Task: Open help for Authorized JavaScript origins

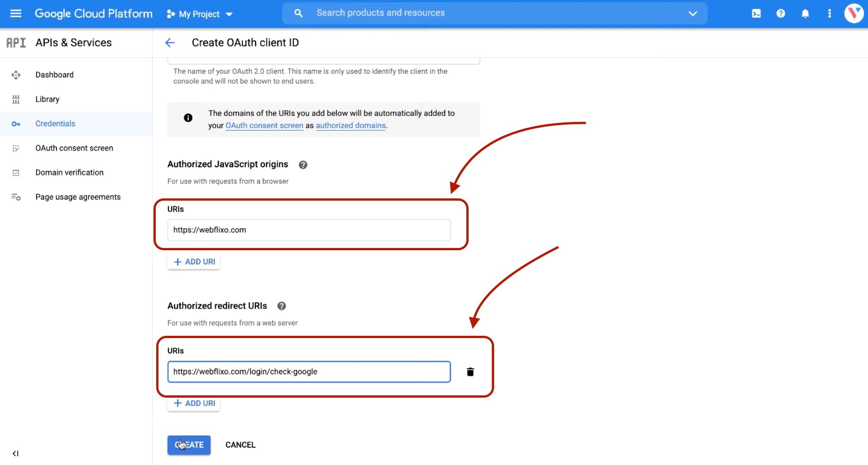Action: tap(303, 165)
